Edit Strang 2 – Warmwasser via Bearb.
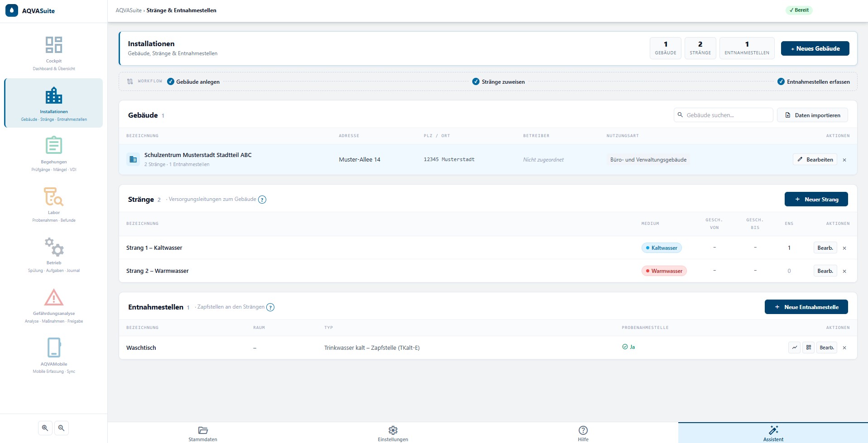 tap(825, 271)
